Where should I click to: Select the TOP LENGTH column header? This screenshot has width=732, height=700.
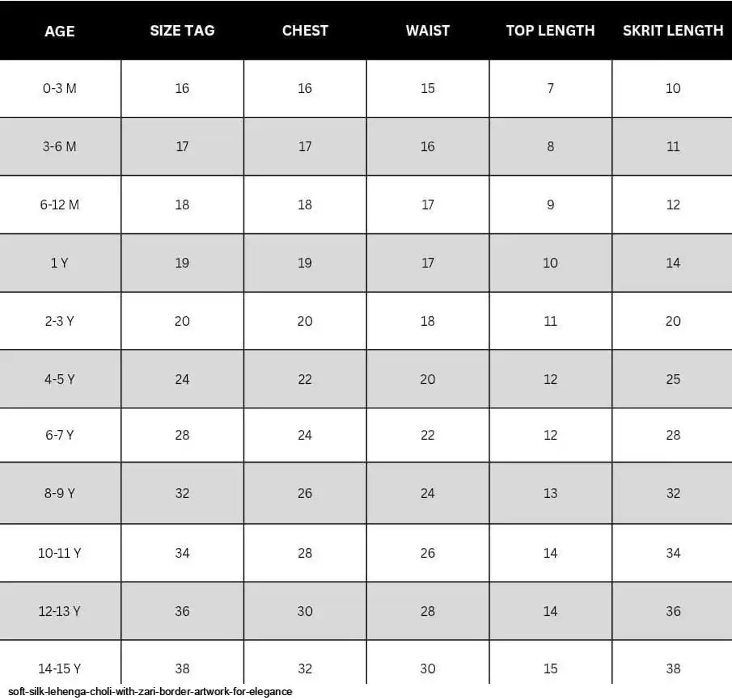(x=550, y=31)
